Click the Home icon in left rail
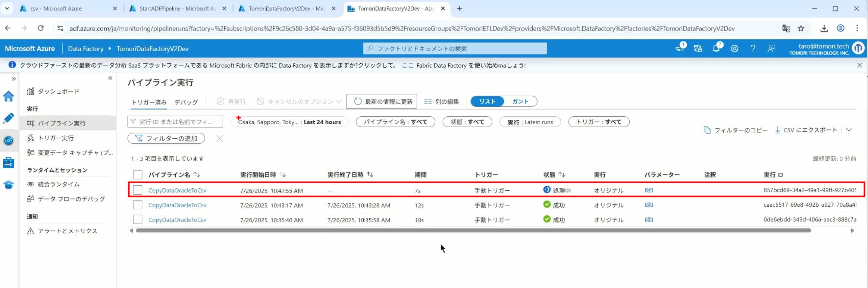Viewport: 868px width, 288px height. coord(9,96)
